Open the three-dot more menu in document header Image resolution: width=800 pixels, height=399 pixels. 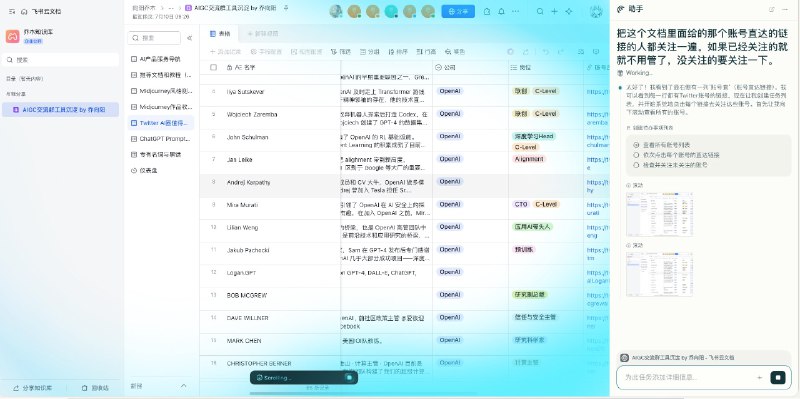516,11
